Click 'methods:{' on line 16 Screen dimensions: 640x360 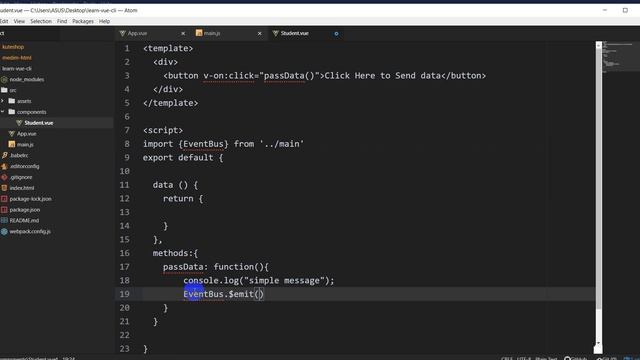pos(176,253)
